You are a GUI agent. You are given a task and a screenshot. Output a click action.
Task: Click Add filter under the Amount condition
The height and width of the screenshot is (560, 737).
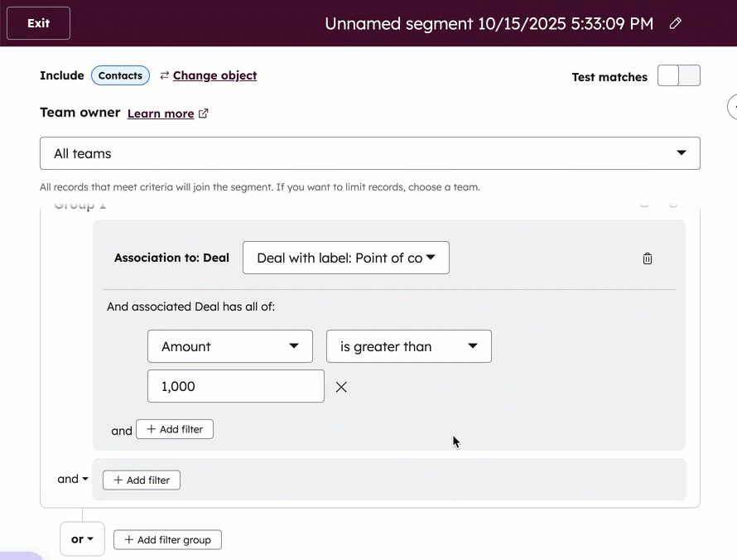tap(175, 429)
